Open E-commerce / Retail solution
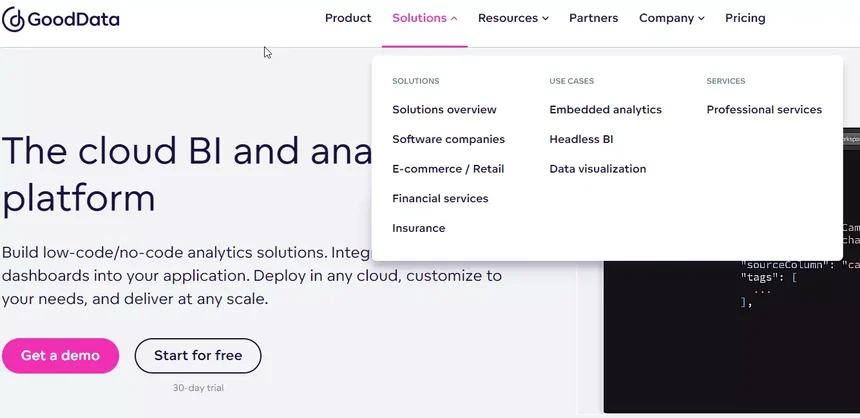This screenshot has height=418, width=860. [448, 169]
